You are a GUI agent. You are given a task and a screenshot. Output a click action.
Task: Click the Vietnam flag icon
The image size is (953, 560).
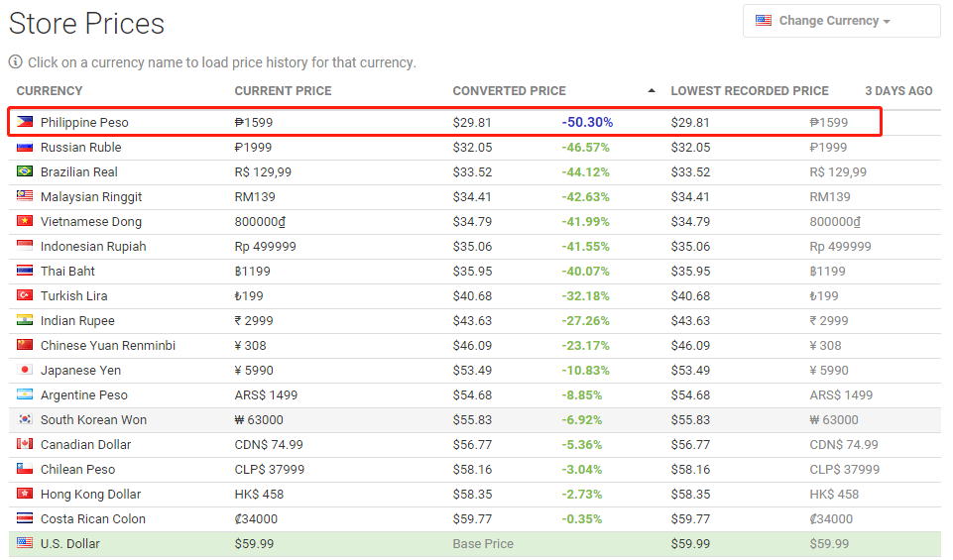point(25,220)
